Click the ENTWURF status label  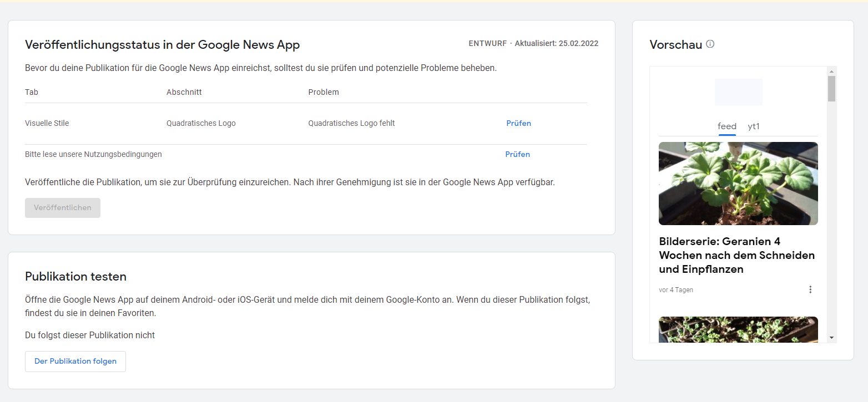click(x=487, y=43)
